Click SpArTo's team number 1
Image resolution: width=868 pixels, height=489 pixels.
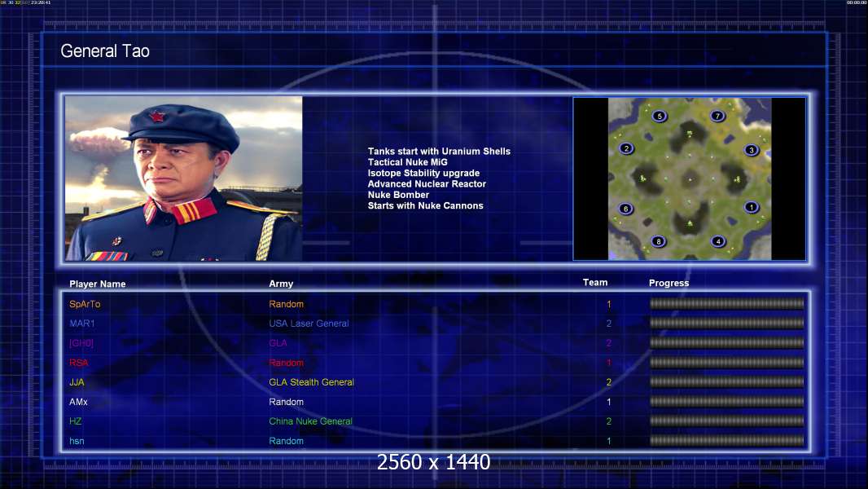pyautogui.click(x=609, y=304)
